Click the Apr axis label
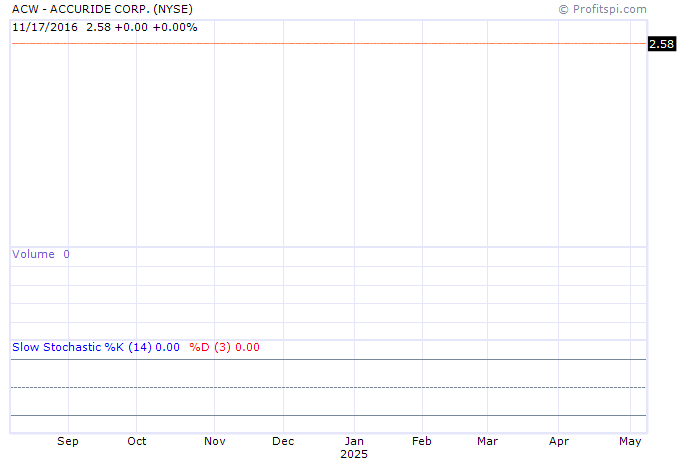Screen dimensions: 700x464 click(x=559, y=441)
